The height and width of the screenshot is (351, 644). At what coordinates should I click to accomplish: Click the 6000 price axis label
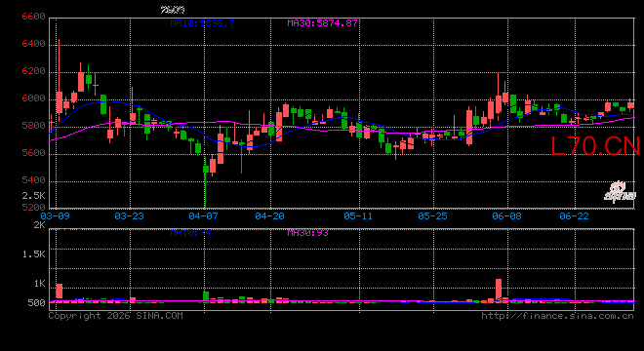pos(33,98)
